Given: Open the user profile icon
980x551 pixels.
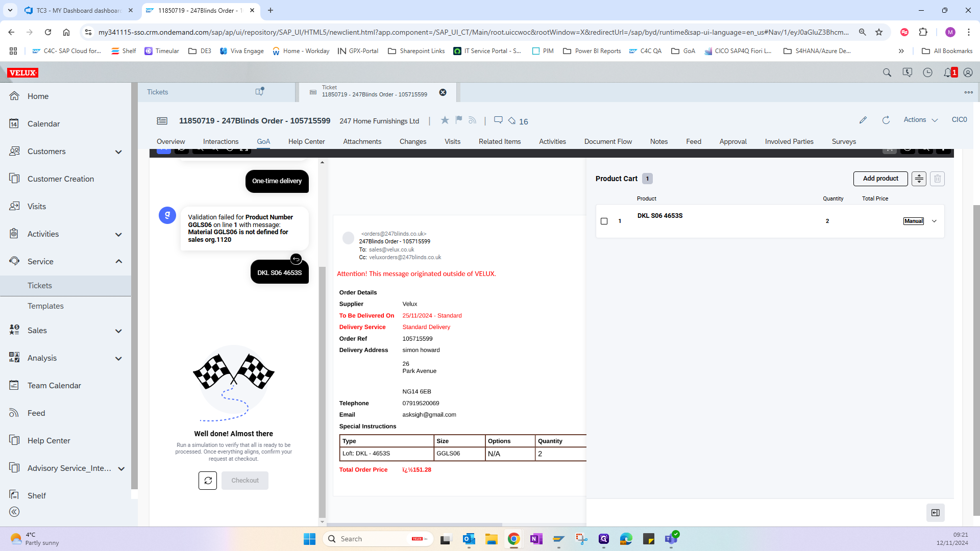Looking at the screenshot, I should (x=968, y=72).
